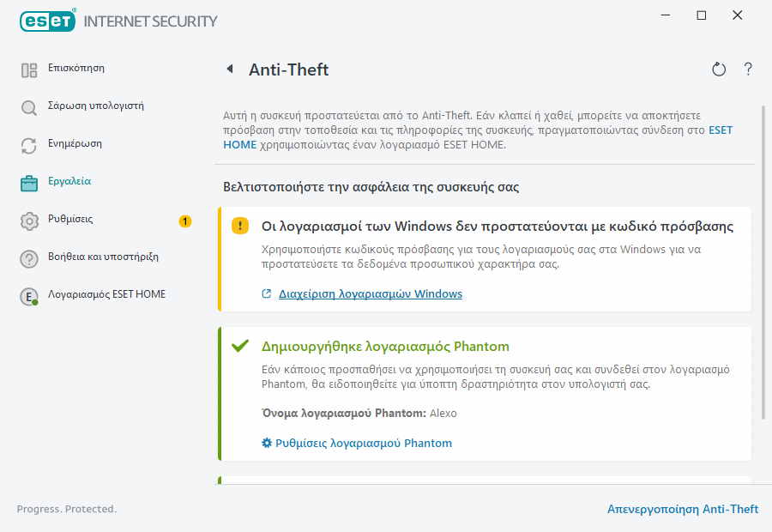Select the Σάρωση υπολογιστή magnifier icon
Image resolution: width=772 pixels, height=532 pixels.
(28, 106)
